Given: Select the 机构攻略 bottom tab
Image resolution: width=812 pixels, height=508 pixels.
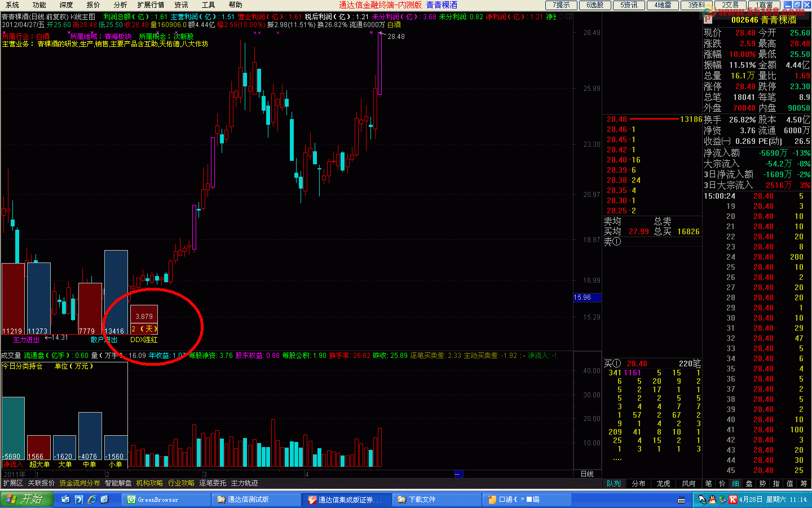Looking at the screenshot, I should pos(149,483).
